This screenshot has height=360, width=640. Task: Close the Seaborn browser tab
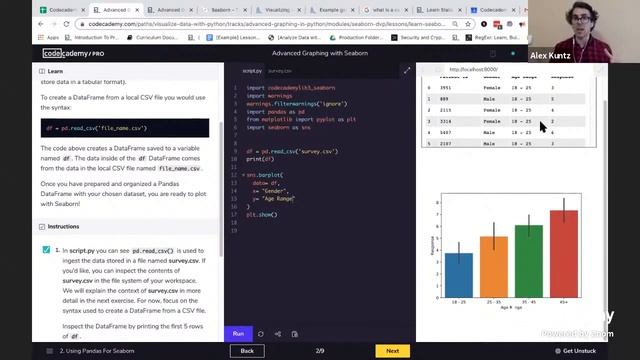[x=245, y=10]
